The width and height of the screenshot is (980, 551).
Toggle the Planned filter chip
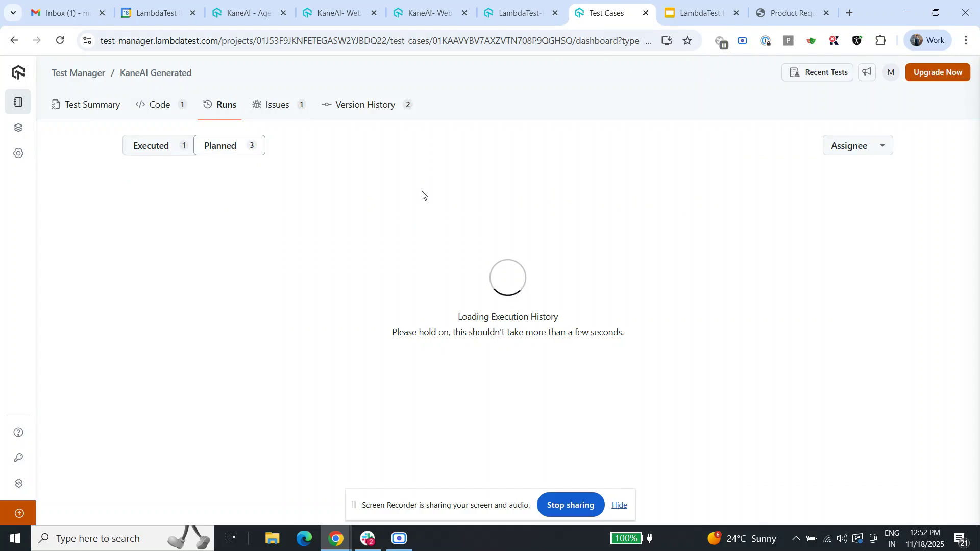tap(220, 145)
